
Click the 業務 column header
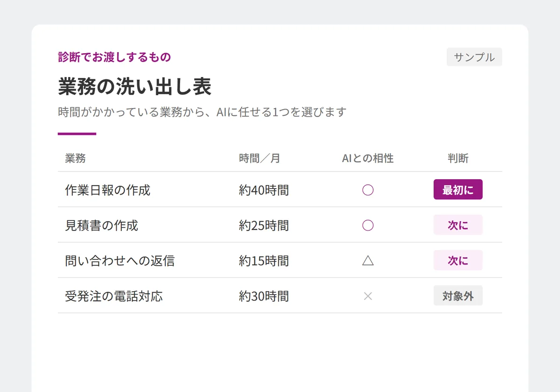(x=76, y=158)
